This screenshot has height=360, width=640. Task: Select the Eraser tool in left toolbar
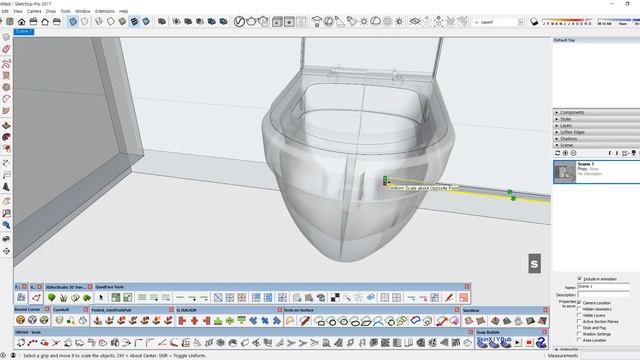pos(6,49)
